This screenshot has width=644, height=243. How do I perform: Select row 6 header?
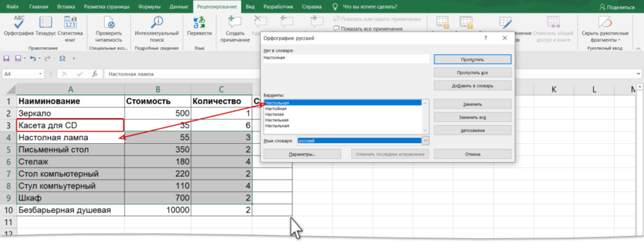click(x=8, y=161)
